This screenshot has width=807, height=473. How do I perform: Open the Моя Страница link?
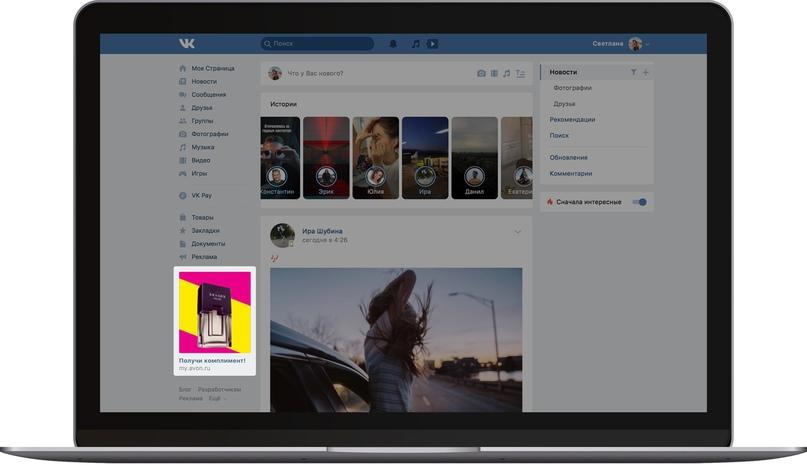point(213,68)
